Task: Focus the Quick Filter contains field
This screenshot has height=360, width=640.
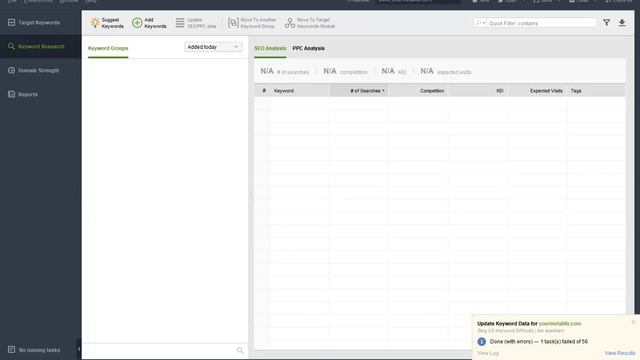Action: click(x=542, y=23)
